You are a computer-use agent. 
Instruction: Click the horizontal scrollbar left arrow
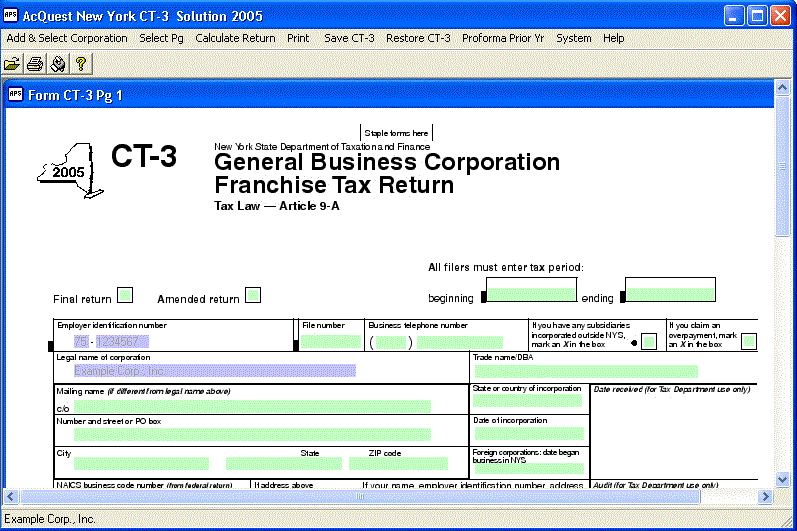click(x=11, y=496)
